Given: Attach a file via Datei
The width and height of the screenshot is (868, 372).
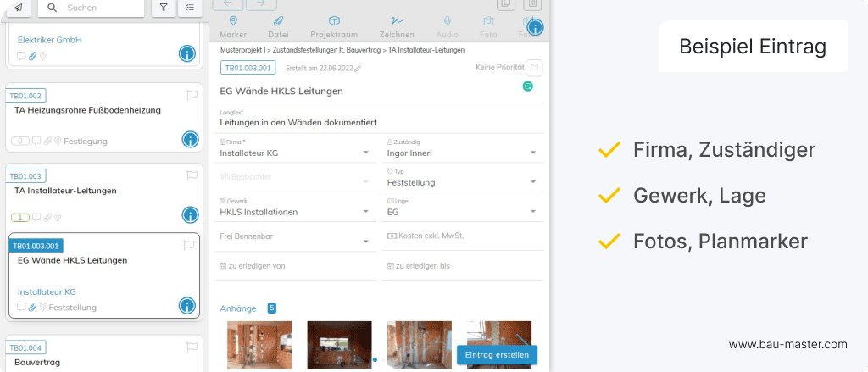Looking at the screenshot, I should tap(278, 26).
